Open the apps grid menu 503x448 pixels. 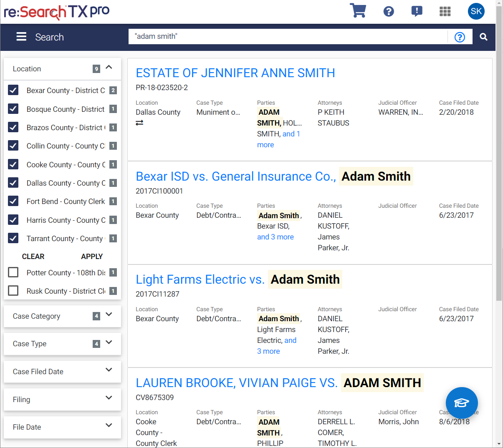click(445, 11)
